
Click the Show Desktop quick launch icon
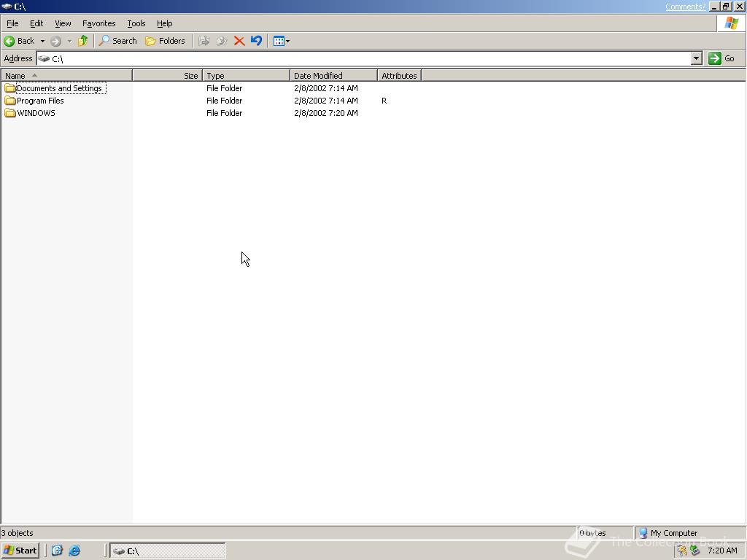click(57, 551)
